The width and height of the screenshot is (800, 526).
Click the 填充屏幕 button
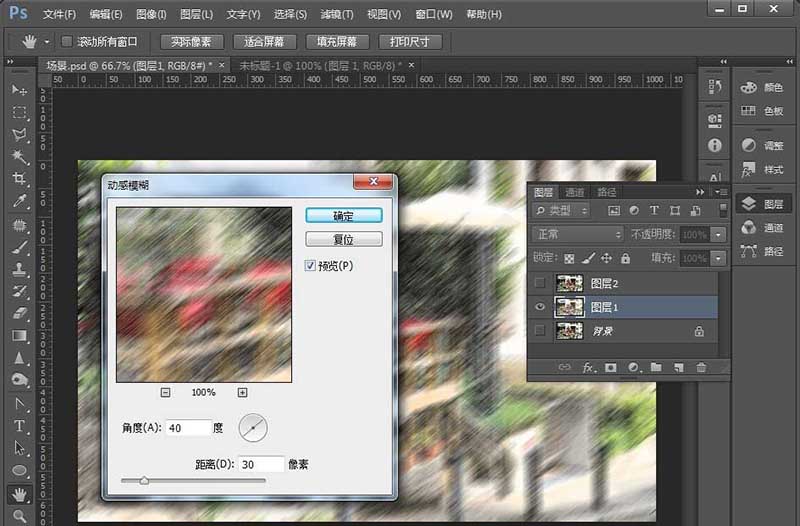(337, 42)
